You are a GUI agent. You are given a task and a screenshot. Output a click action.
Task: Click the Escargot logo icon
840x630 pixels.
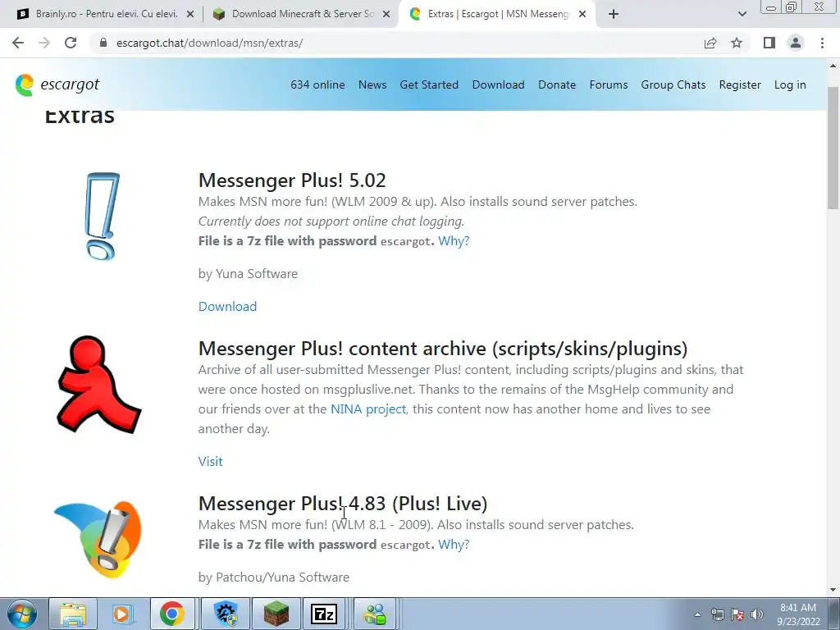click(24, 84)
